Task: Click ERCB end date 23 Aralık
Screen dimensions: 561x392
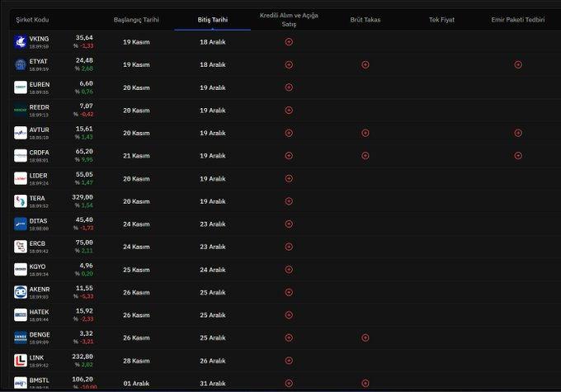Action: 213,247
